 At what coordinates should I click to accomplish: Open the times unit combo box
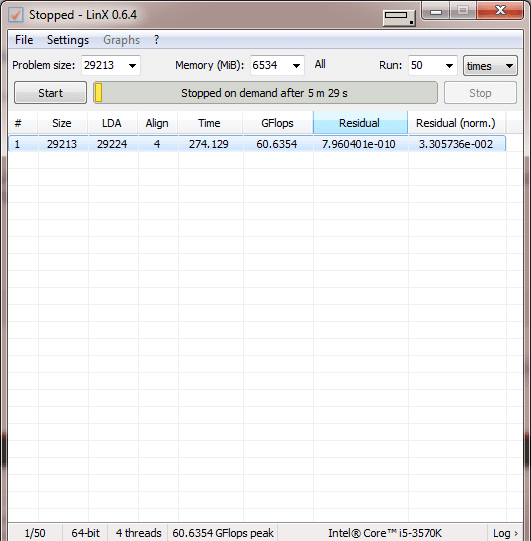click(490, 66)
